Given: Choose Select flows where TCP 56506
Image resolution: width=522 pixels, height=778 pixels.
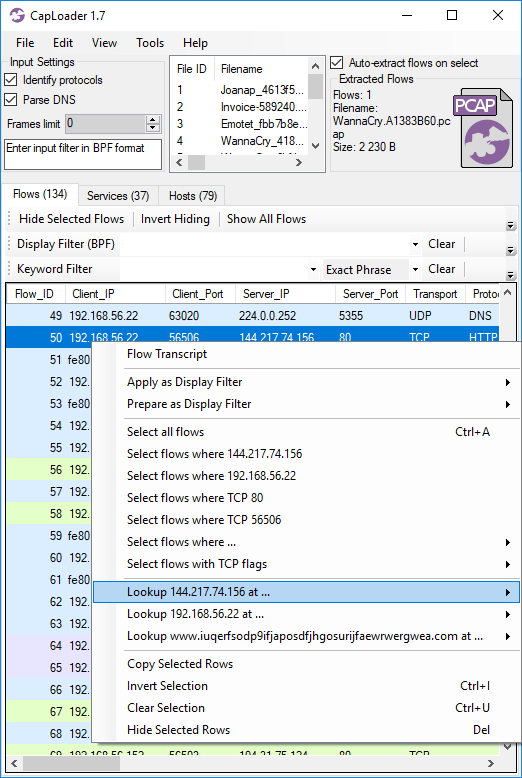Looking at the screenshot, I should tap(307, 520).
